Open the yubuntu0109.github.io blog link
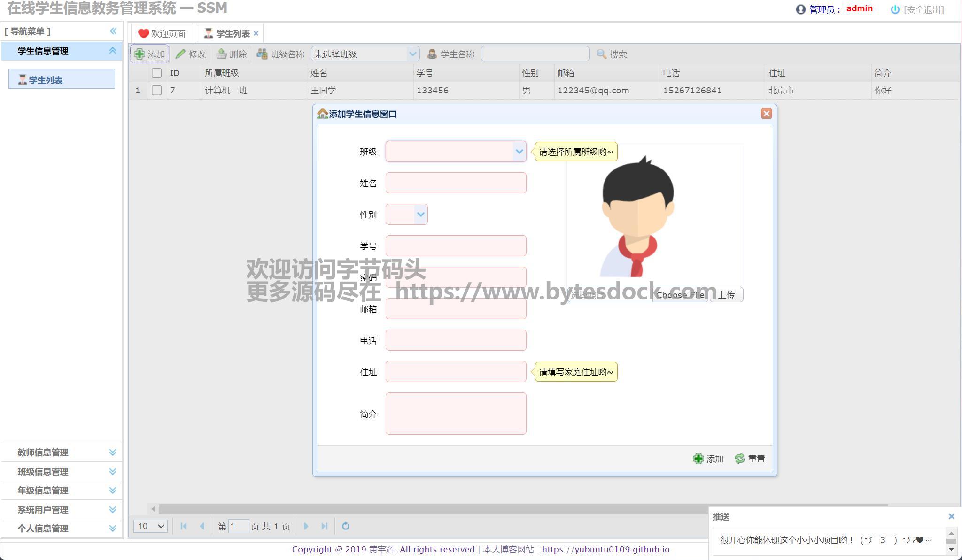 point(605,549)
